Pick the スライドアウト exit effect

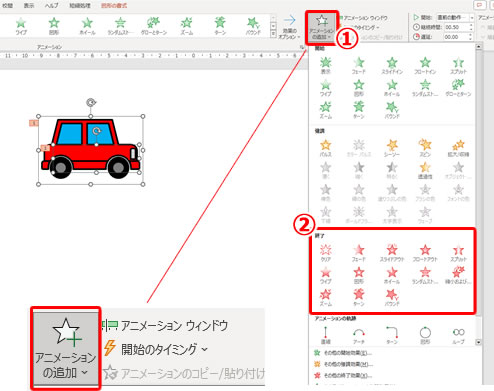point(392,253)
